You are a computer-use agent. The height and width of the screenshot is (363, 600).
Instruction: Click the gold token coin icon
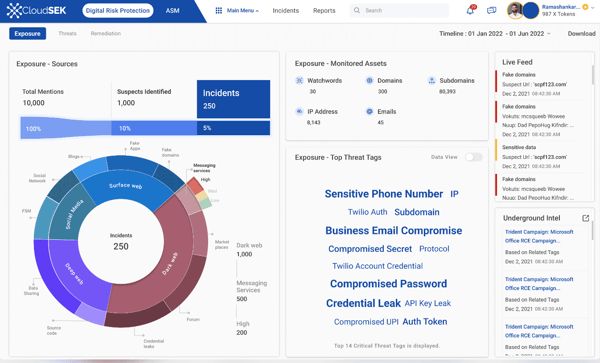pyautogui.click(x=585, y=7)
